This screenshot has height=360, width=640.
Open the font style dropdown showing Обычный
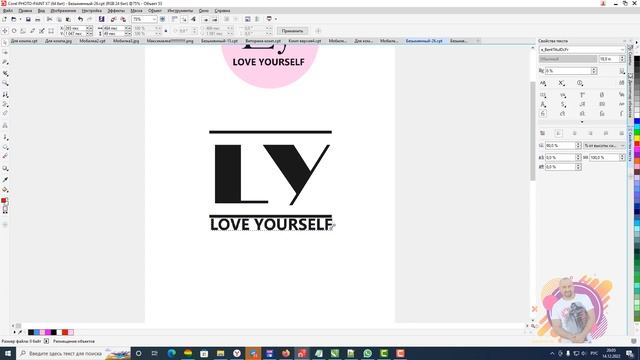tap(568, 59)
